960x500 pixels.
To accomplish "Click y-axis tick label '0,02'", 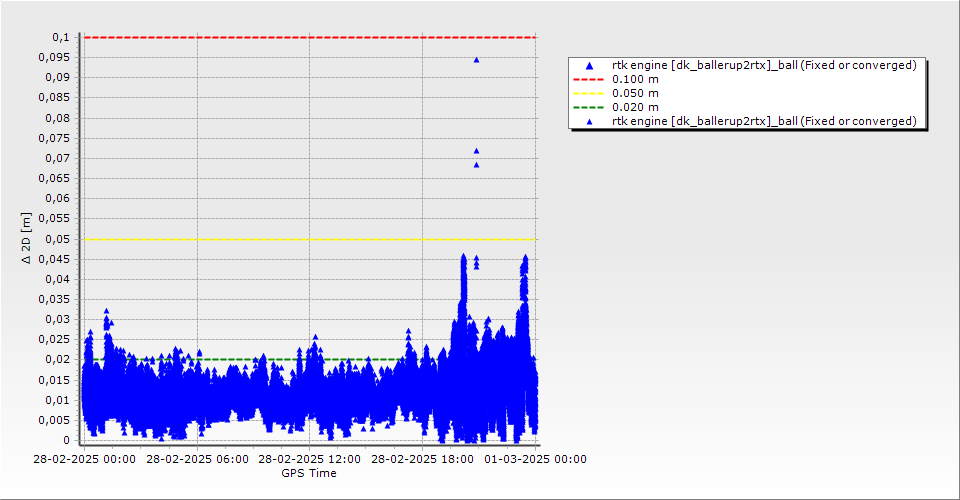I will [58, 359].
